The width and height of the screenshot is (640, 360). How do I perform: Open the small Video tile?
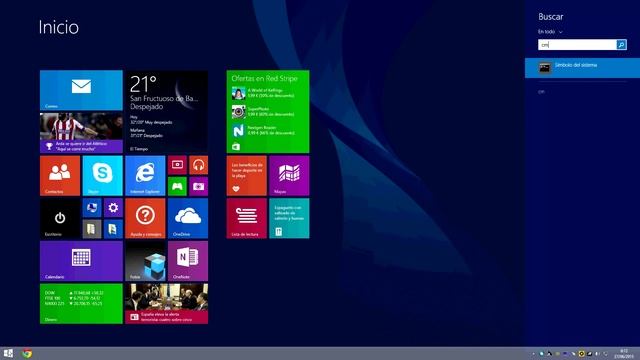(x=177, y=165)
